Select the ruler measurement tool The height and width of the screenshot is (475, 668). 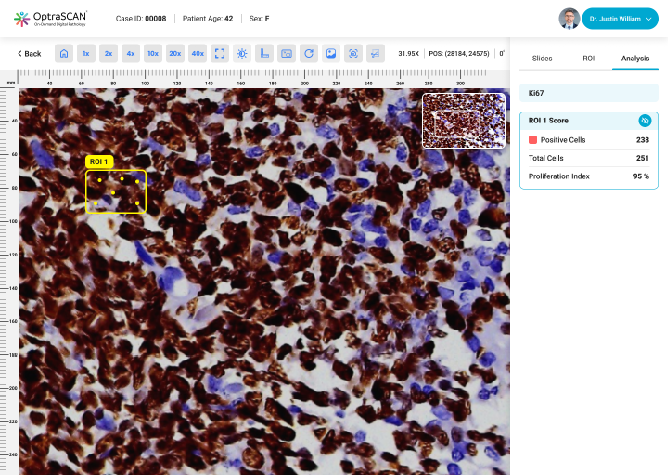pos(263,53)
